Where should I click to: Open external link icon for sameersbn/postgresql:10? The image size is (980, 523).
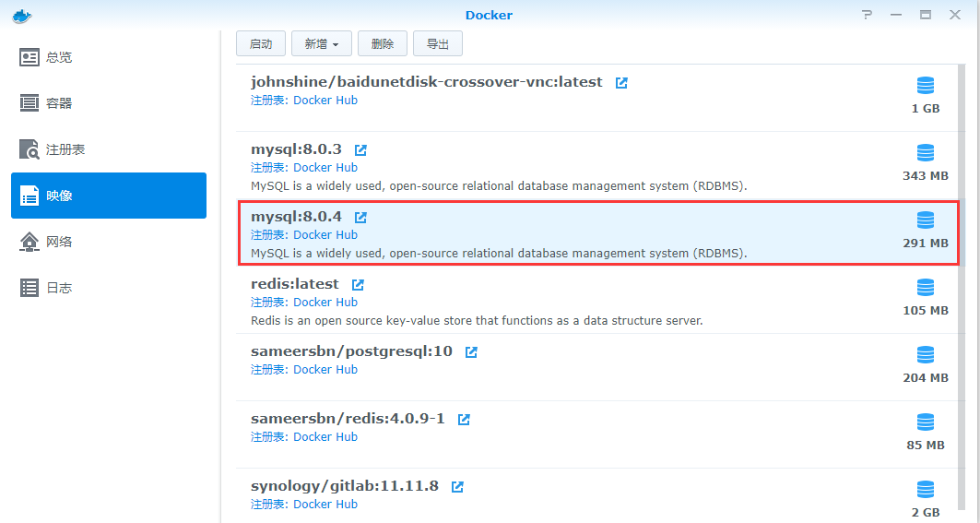471,351
